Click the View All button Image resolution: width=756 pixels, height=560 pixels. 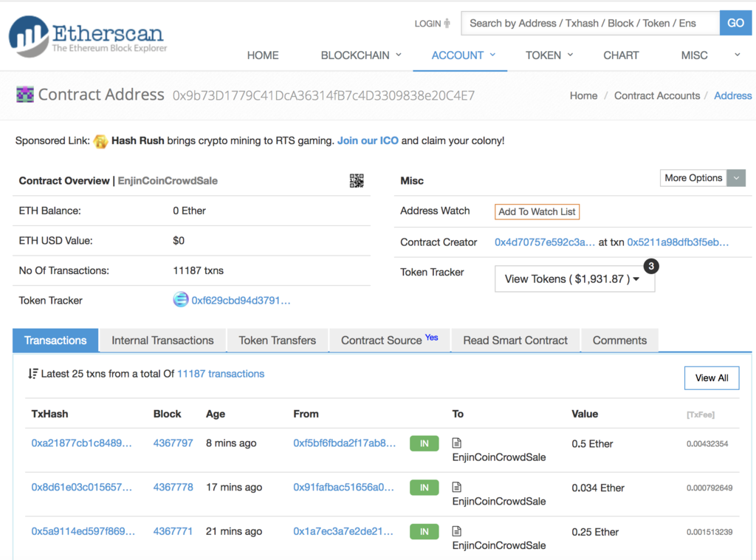coord(712,378)
